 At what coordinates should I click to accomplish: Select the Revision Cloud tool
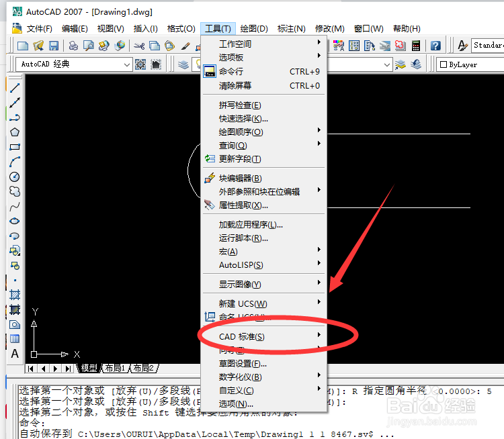coord(15,191)
